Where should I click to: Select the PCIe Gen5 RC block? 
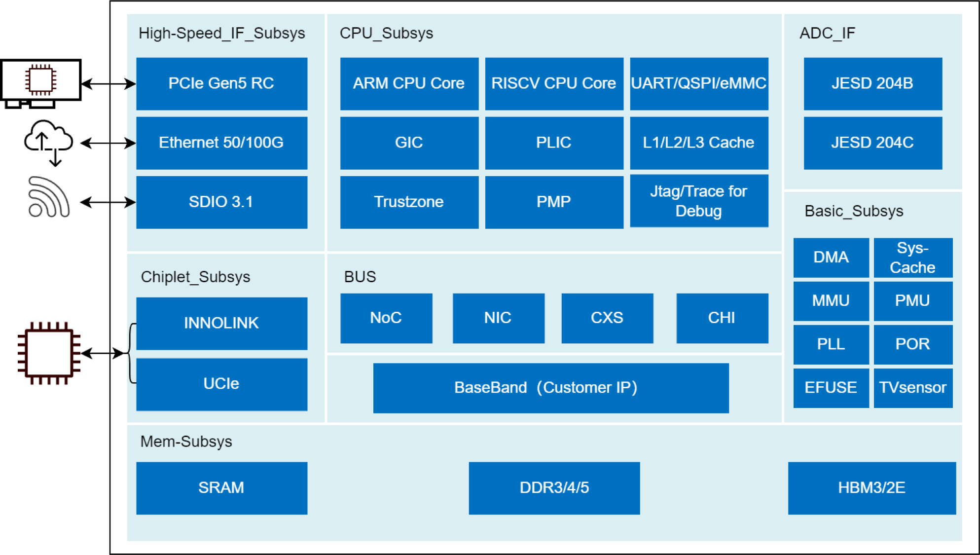pos(221,84)
